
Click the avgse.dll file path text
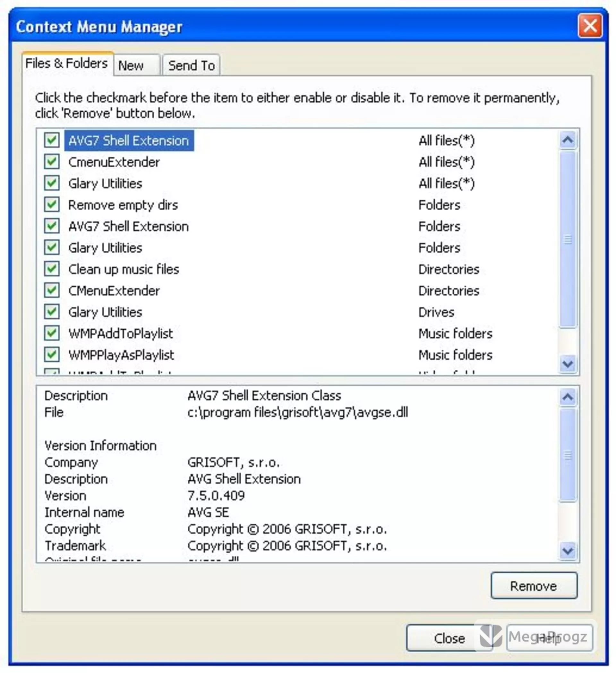(298, 413)
